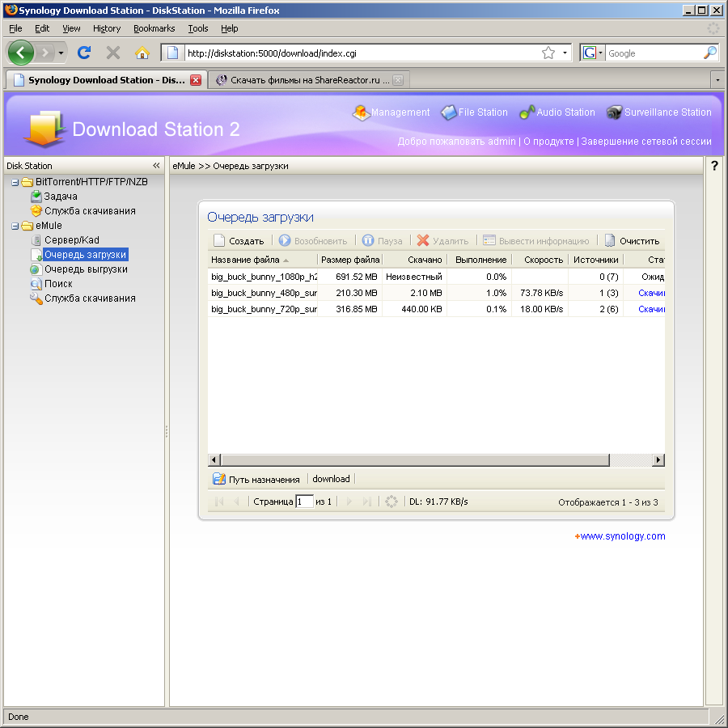
Task: Click Вывести информацию toolbar button
Action: tap(536, 241)
